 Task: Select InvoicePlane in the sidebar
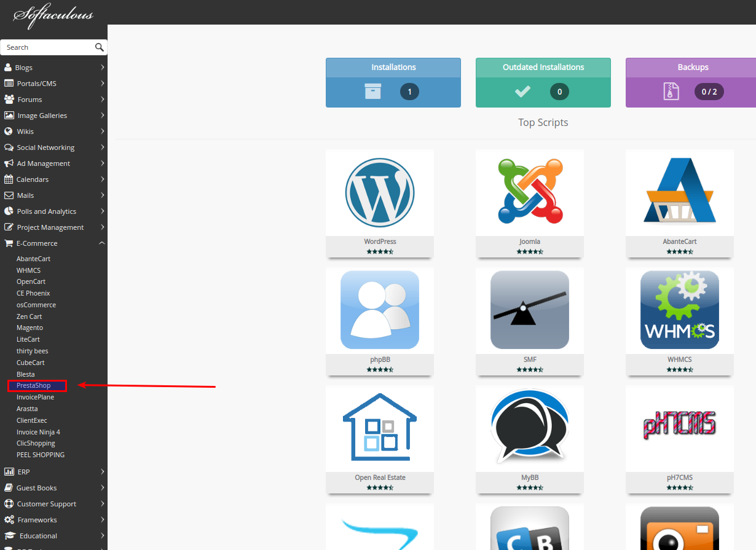(35, 397)
